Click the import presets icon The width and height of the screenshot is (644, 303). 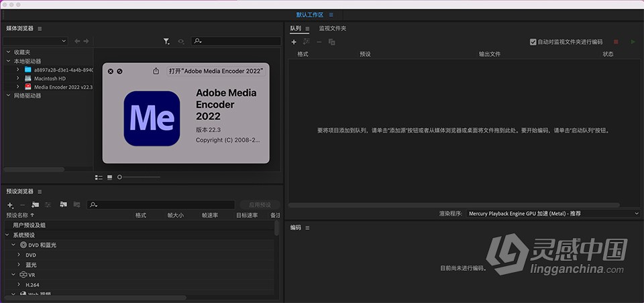(x=63, y=204)
